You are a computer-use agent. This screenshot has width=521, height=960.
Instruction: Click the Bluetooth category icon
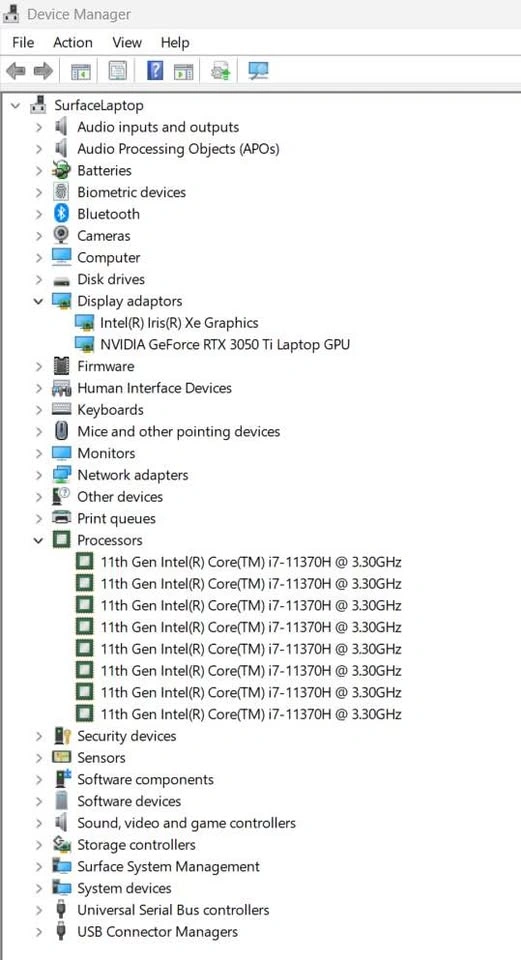click(62, 214)
